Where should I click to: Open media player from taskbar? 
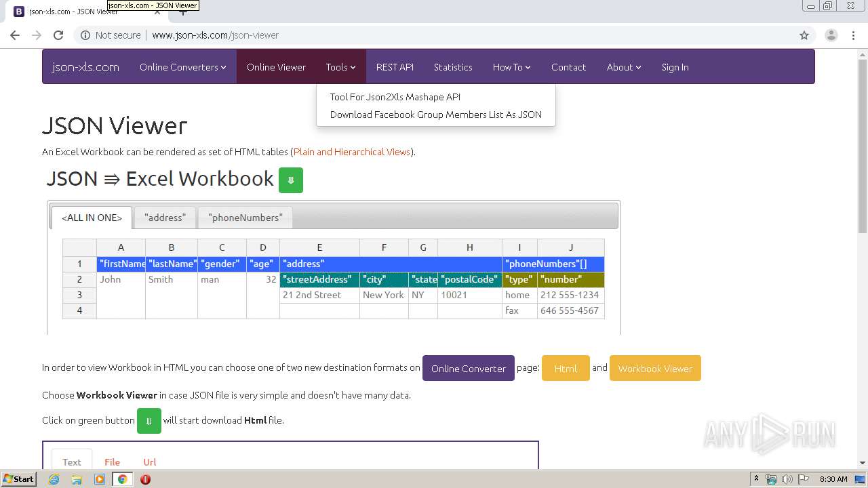(x=100, y=479)
